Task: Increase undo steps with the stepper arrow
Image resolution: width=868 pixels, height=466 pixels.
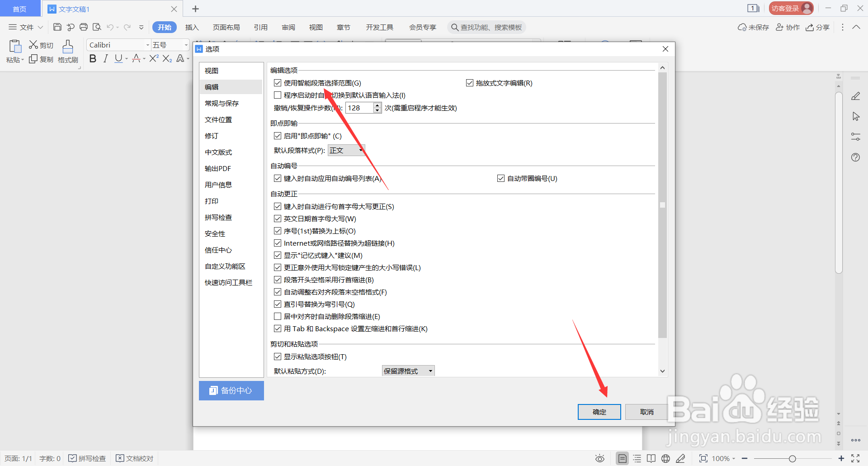Action: (x=377, y=105)
